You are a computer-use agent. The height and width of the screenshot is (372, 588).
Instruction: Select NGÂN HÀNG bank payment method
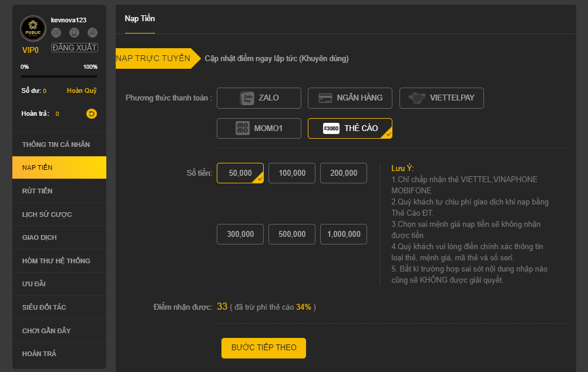click(350, 98)
